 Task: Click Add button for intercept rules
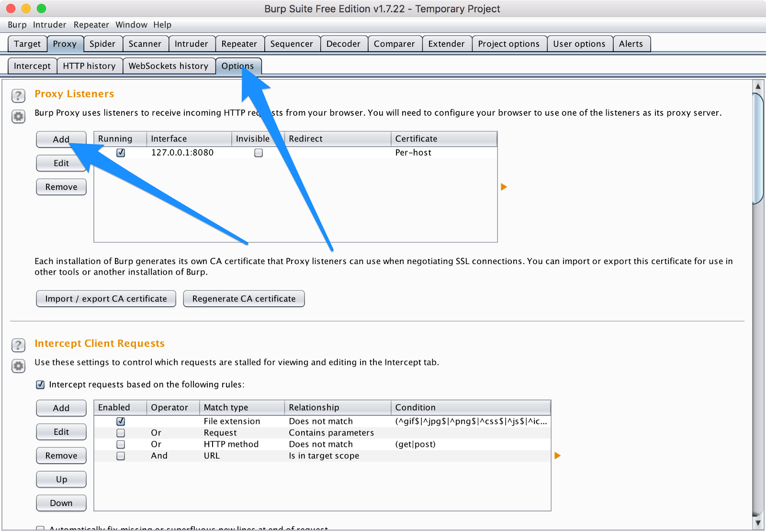point(61,408)
